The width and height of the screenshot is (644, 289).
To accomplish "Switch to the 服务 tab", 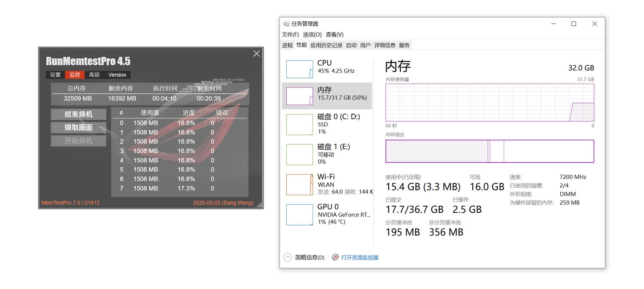I will [x=404, y=45].
